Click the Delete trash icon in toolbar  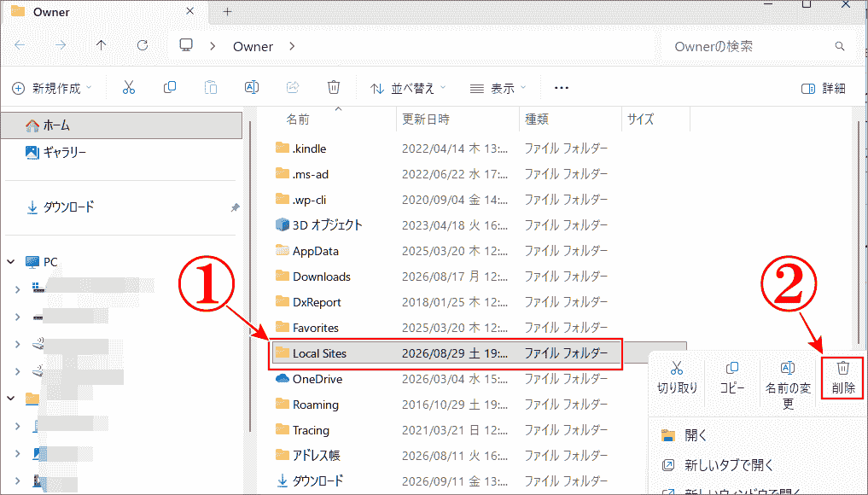pyautogui.click(x=333, y=88)
